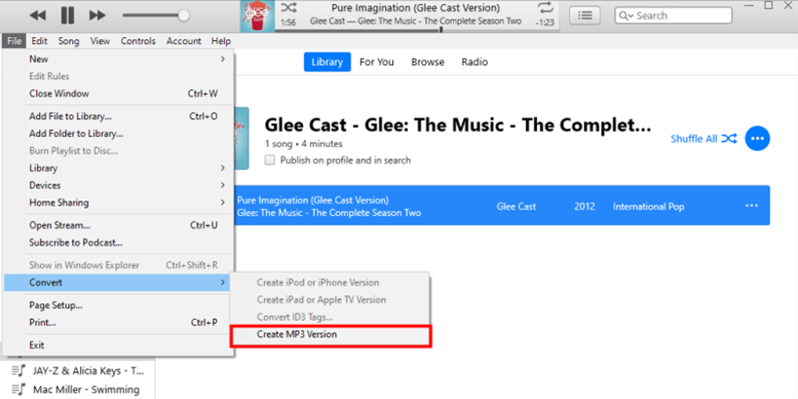Select Add File to Library
798x399 pixels.
(x=118, y=117)
